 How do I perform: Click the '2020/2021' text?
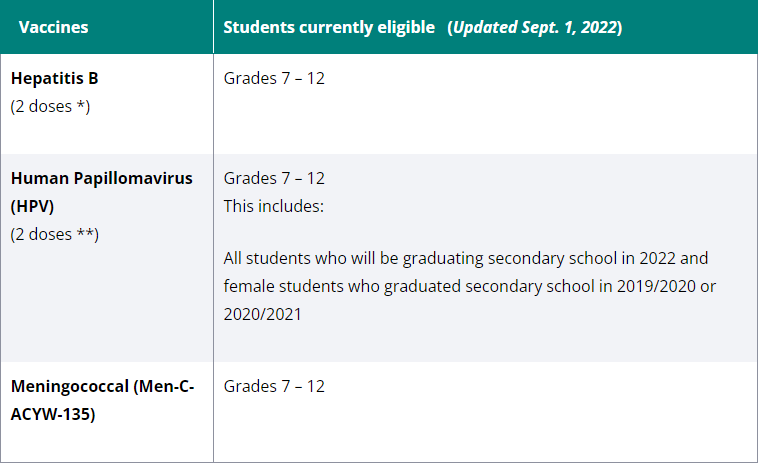coord(262,314)
